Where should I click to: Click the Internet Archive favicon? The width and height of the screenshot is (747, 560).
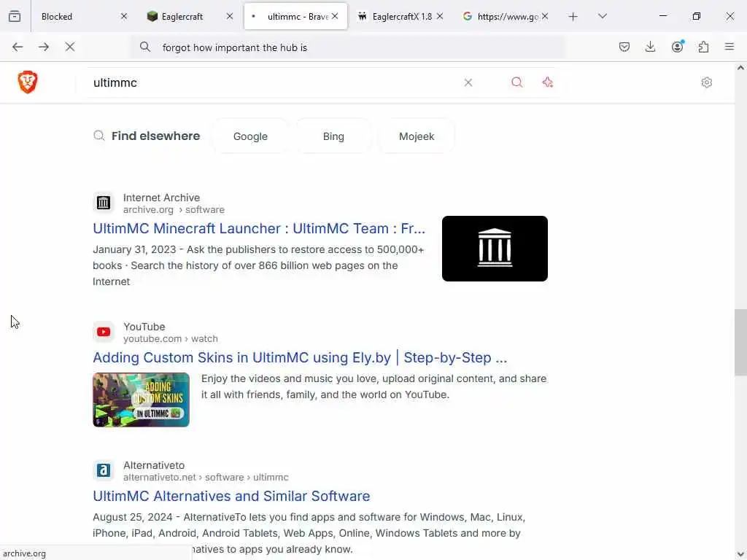coord(104,203)
